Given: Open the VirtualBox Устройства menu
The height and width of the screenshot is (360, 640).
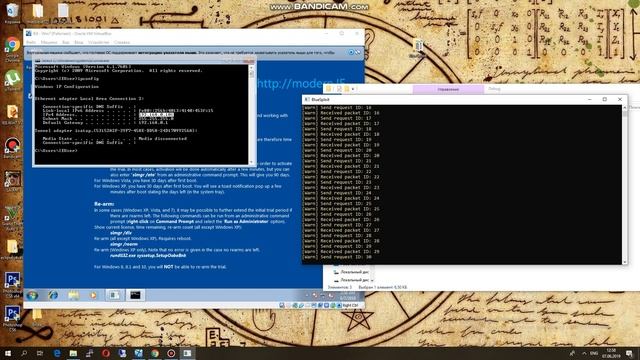Looking at the screenshot, I should pos(98,42).
